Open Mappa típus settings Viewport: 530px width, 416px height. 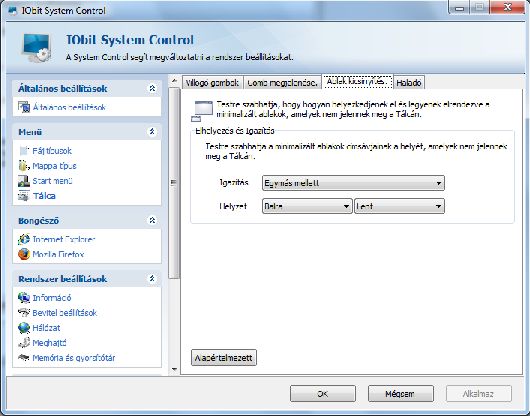pyautogui.click(x=54, y=166)
